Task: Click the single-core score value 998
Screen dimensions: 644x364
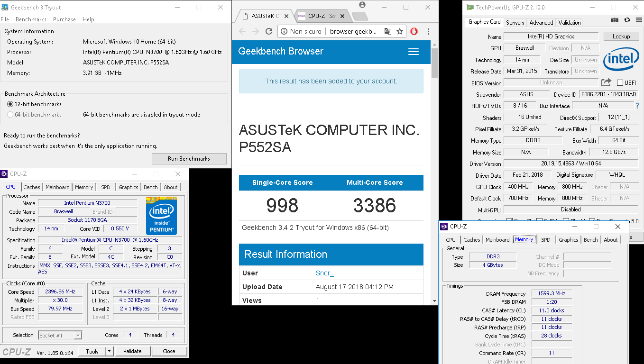Action: click(282, 205)
